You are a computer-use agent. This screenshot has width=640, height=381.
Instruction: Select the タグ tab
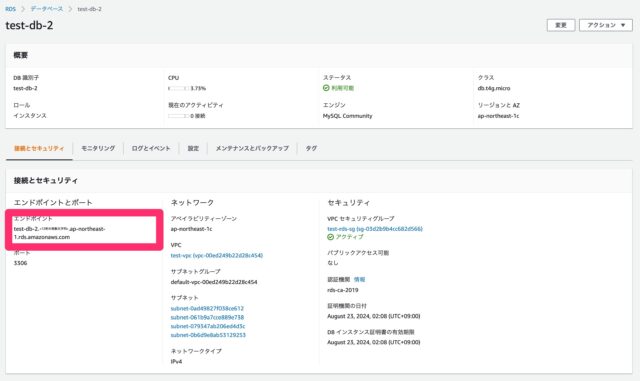coord(311,149)
